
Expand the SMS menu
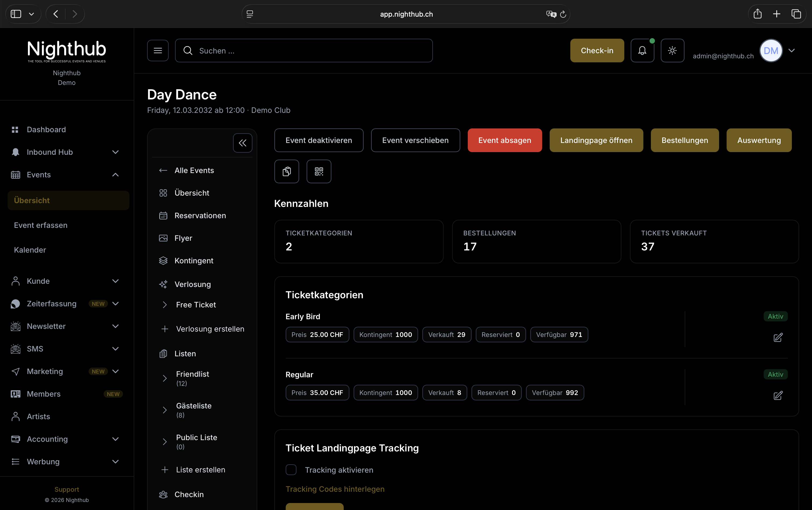point(115,349)
